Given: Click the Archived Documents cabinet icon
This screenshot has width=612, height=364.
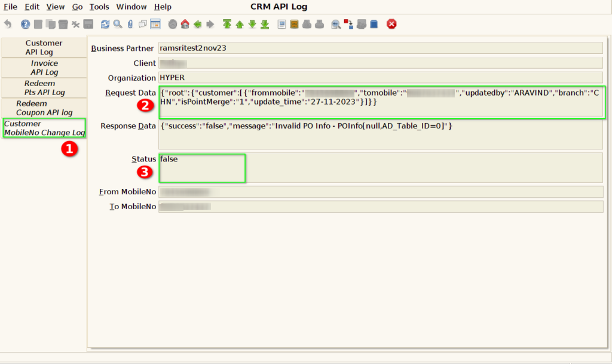Looking at the screenshot, I should pos(294,24).
